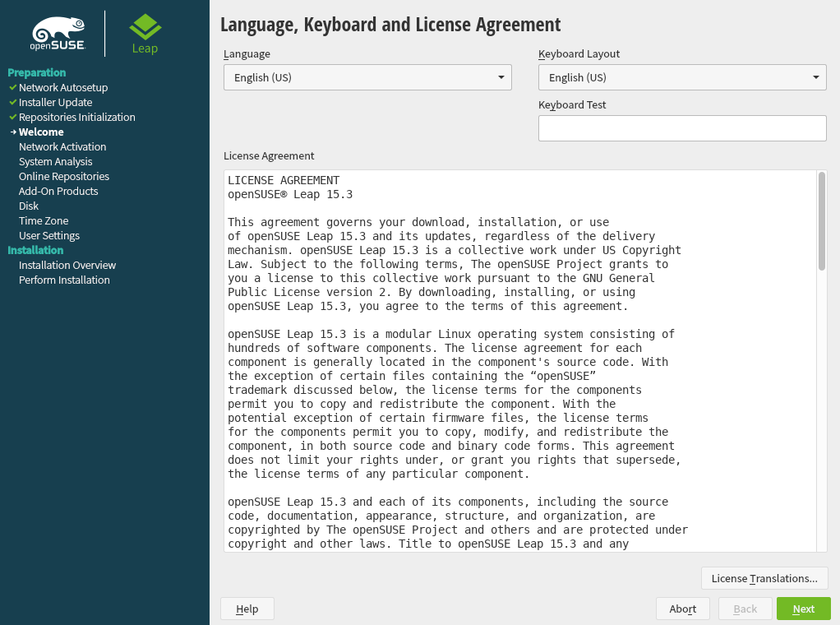Open the Language dropdown

click(x=367, y=77)
